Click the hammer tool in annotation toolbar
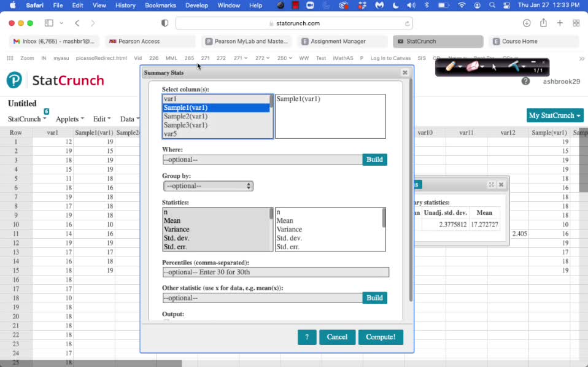The height and width of the screenshot is (367, 588). [514, 66]
